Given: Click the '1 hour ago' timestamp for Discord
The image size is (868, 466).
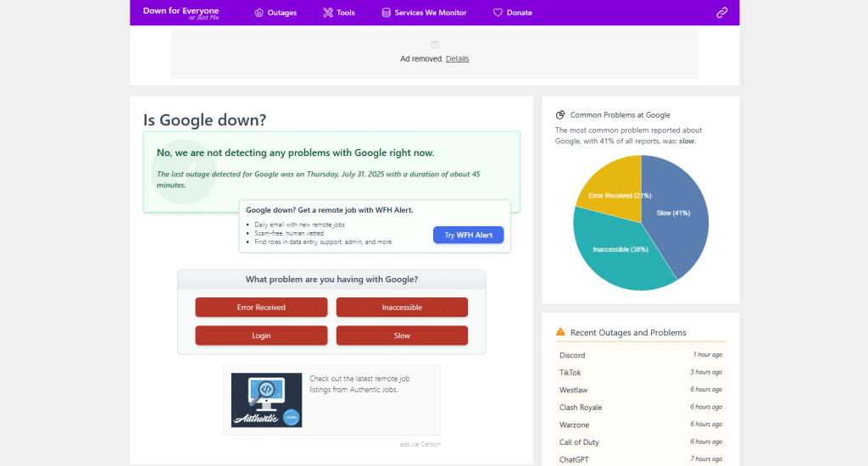Looking at the screenshot, I should [708, 355].
